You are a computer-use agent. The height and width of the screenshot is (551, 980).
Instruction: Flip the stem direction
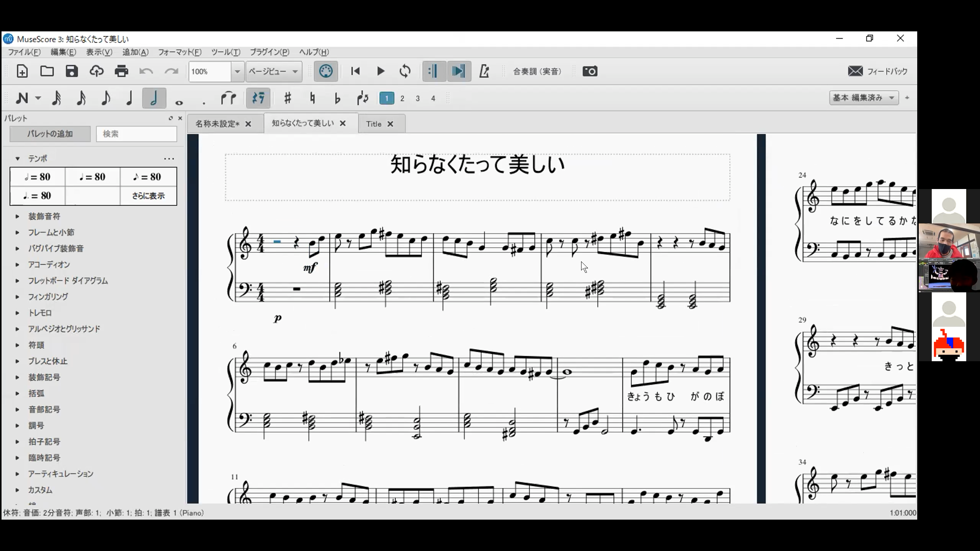[x=362, y=98]
